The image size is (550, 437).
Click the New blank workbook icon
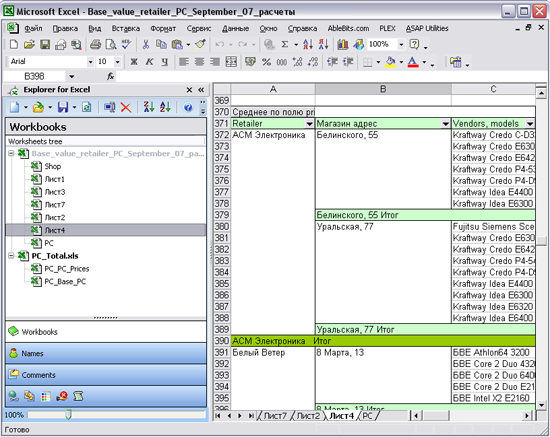coord(14,45)
